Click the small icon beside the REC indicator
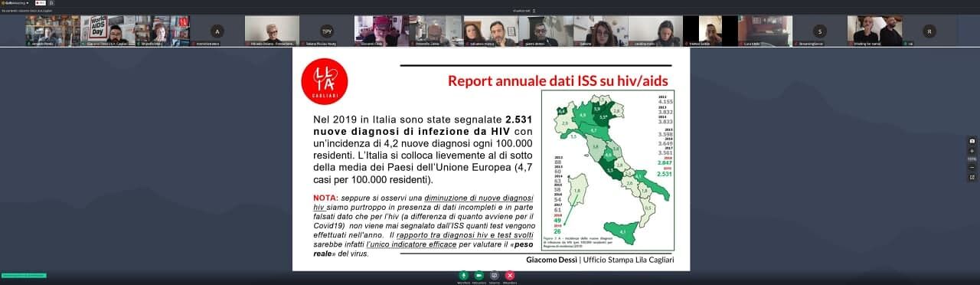Screen dimensions: 980x285 click(51, 3)
